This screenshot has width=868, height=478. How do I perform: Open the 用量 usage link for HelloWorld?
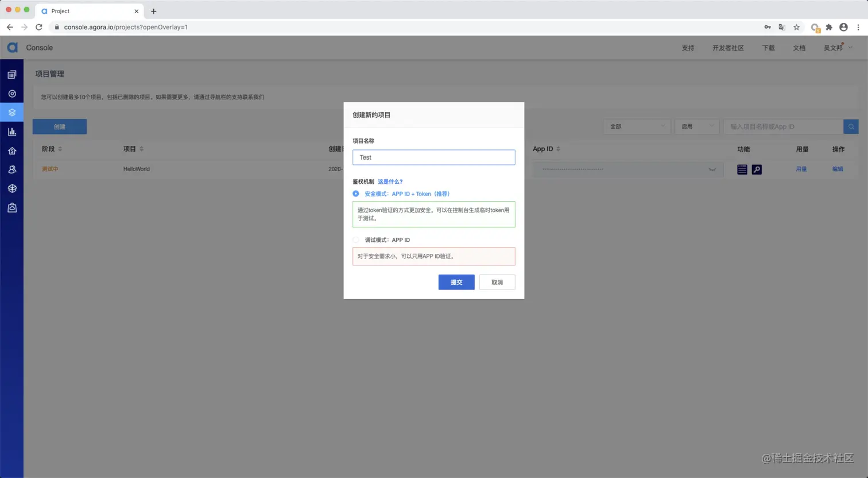pyautogui.click(x=801, y=169)
